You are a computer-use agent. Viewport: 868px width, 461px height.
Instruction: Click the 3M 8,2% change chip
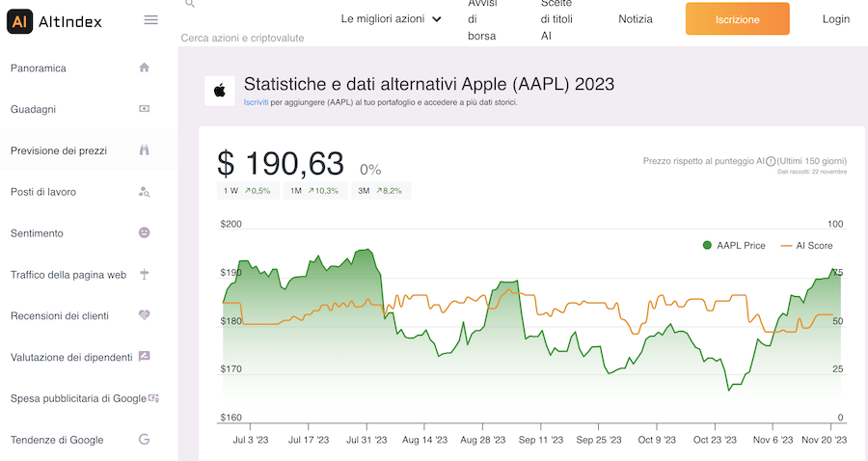[x=381, y=190]
